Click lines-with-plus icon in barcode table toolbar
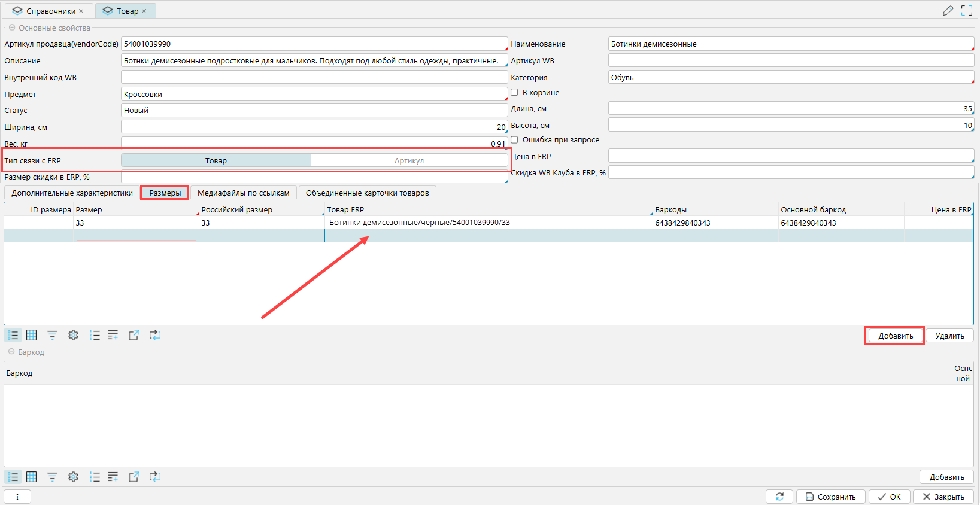Viewport: 980px width, 505px height. coord(113,477)
